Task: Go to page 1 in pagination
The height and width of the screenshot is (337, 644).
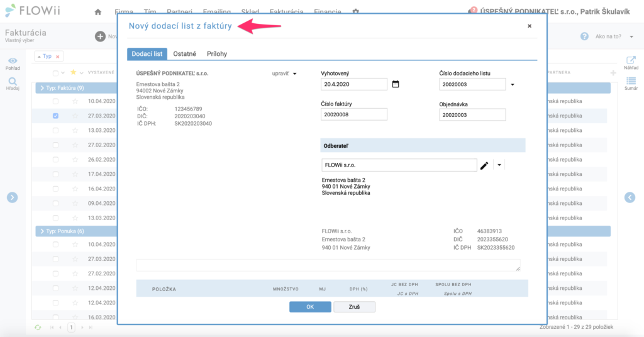Action: coord(71,327)
